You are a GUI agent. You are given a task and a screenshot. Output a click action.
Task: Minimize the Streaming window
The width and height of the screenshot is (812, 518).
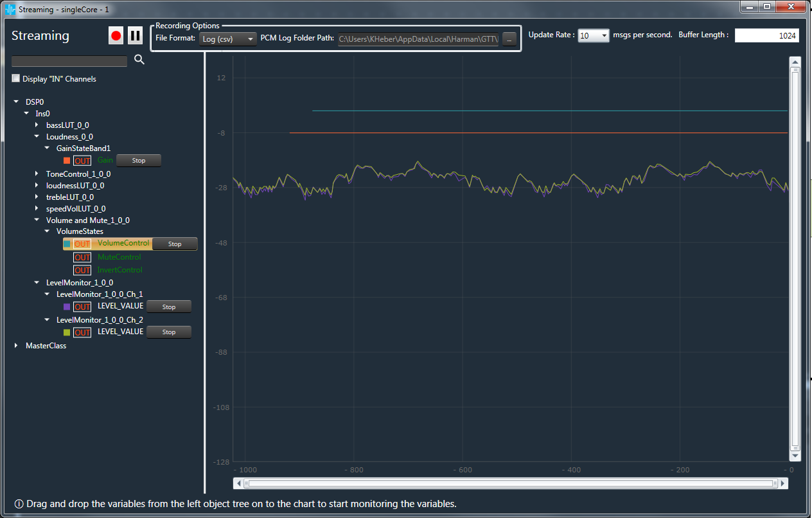click(x=749, y=6)
